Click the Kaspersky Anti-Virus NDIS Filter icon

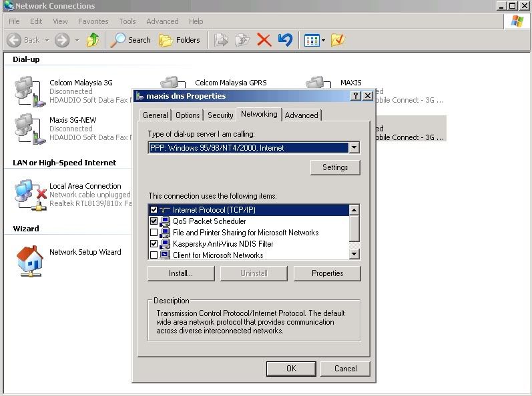click(165, 244)
